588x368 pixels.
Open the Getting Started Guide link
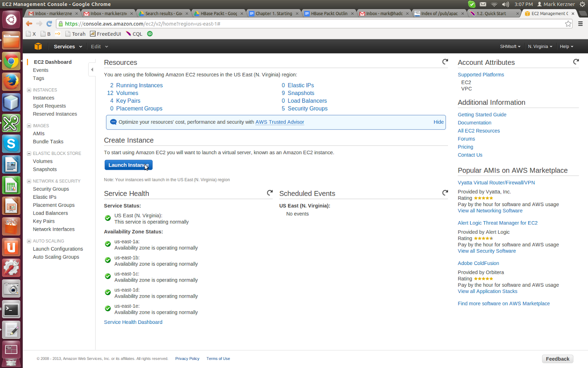point(482,114)
